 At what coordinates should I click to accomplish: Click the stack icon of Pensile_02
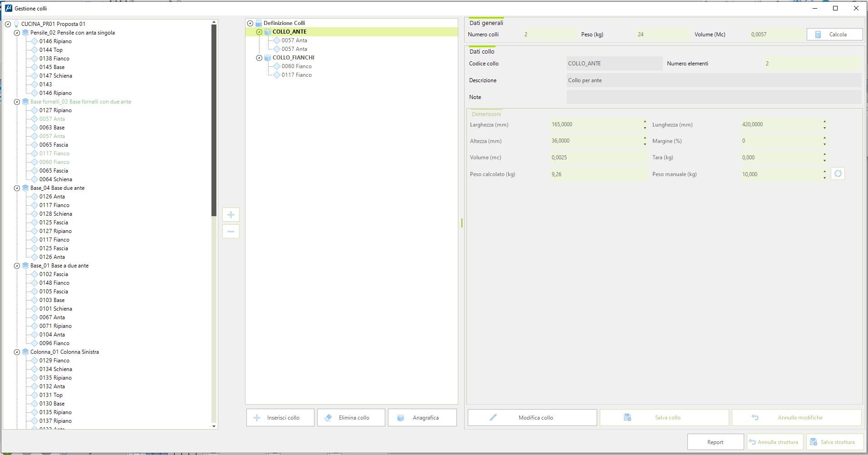coord(25,33)
